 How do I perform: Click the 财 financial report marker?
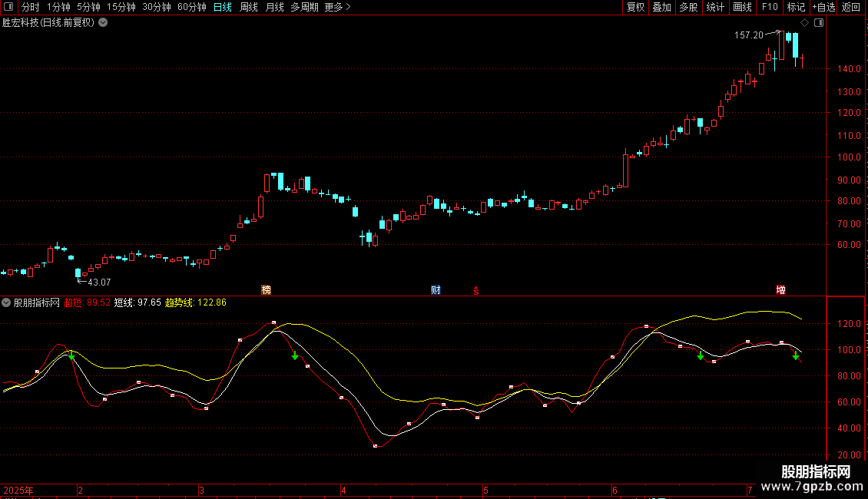[436, 290]
